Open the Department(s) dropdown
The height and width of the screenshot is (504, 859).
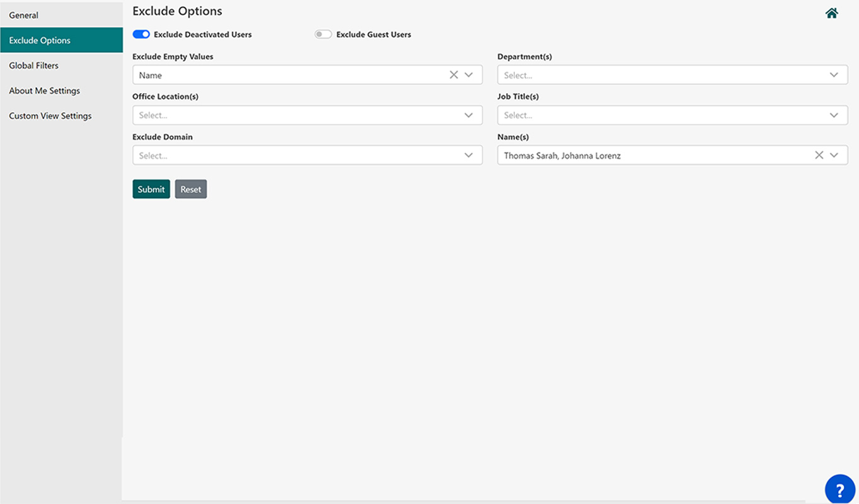pyautogui.click(x=834, y=74)
